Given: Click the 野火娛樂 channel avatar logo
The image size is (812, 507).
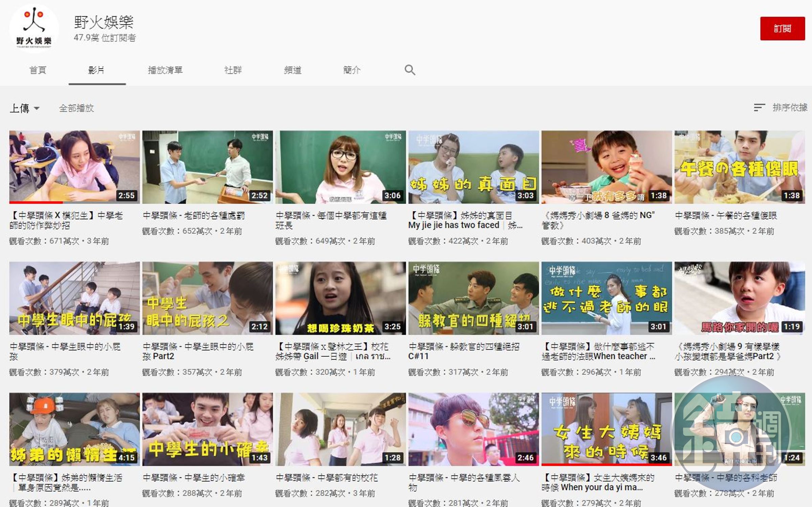Looking at the screenshot, I should 34,29.
